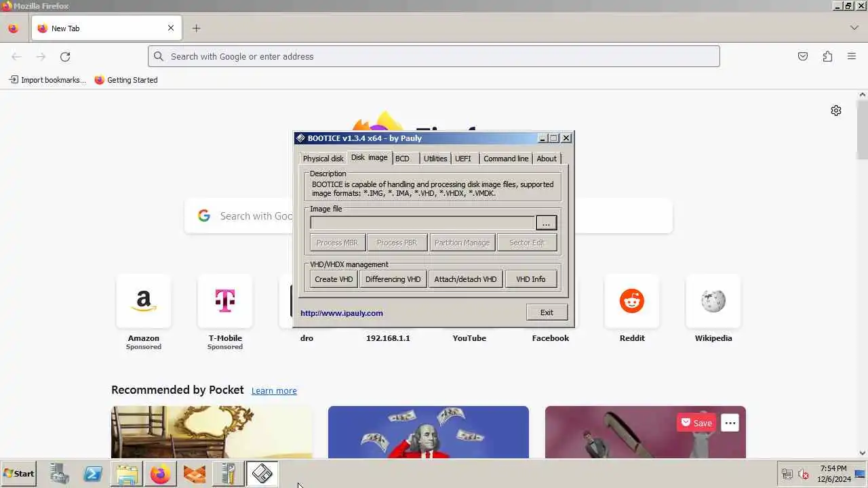Open the UEFI tab
Image resolution: width=868 pixels, height=488 pixels.
(x=463, y=159)
